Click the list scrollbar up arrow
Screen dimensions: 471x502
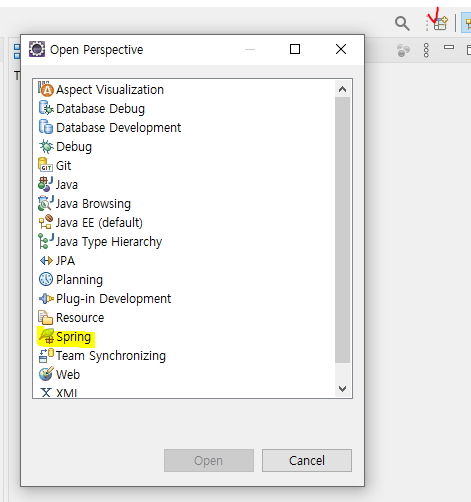point(342,89)
